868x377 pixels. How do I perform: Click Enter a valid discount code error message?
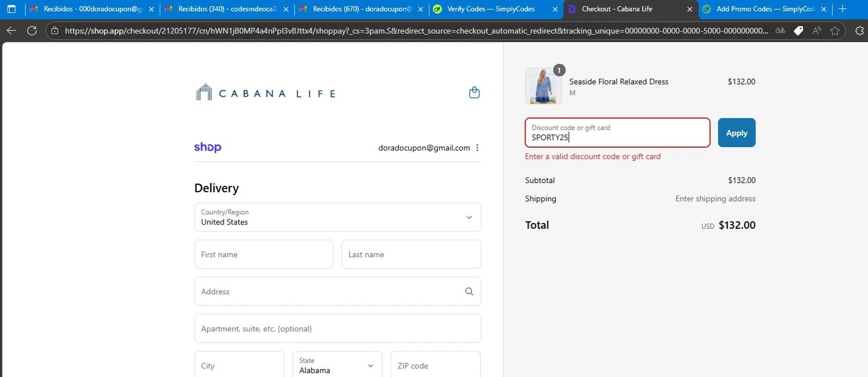click(593, 156)
